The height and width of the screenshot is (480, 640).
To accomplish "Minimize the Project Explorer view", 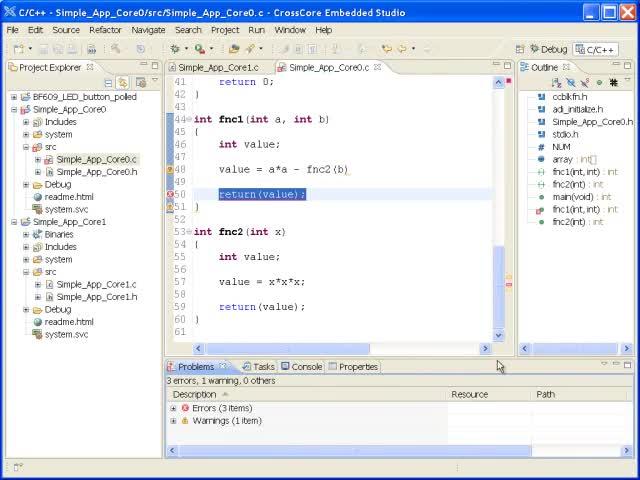I will point(144,64).
